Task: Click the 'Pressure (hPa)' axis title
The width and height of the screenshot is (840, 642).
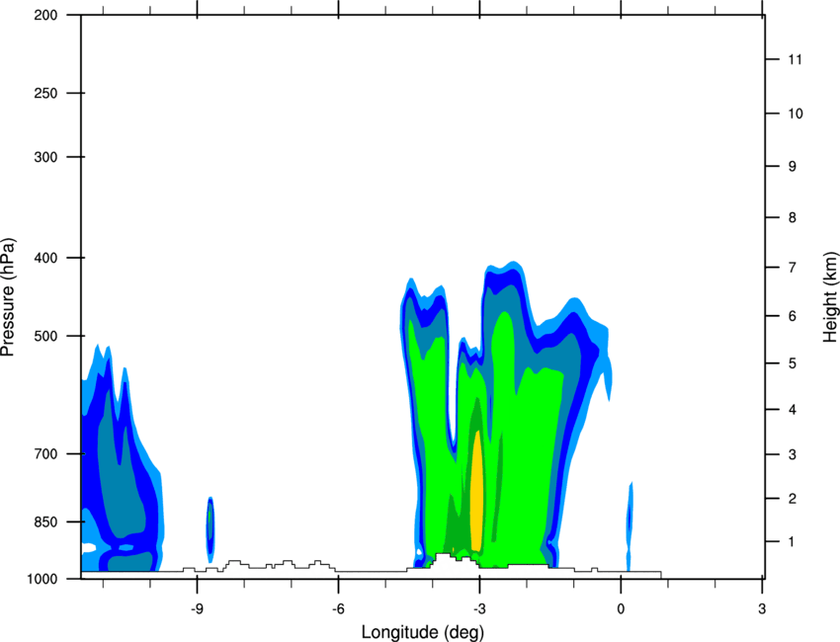Action: coord(8,297)
